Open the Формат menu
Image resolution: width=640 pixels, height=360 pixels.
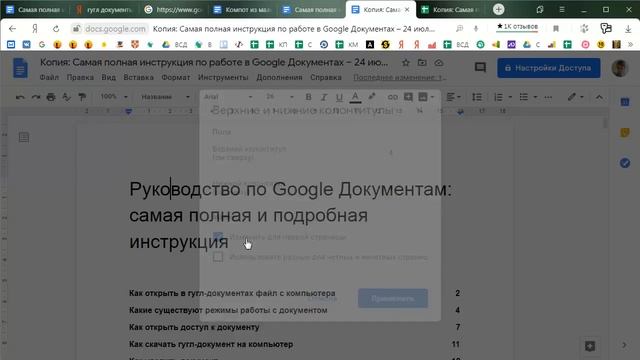point(176,78)
